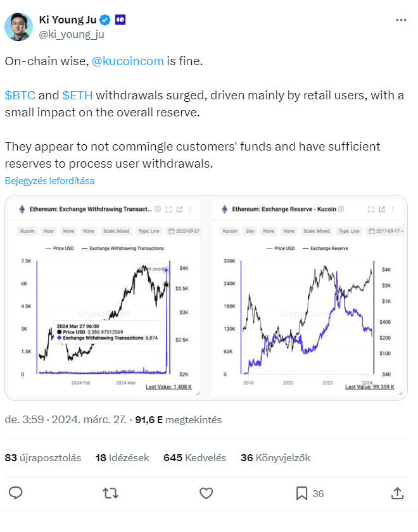View the 645 Kedvelés likes list
This screenshot has width=418, height=532.
(x=195, y=458)
